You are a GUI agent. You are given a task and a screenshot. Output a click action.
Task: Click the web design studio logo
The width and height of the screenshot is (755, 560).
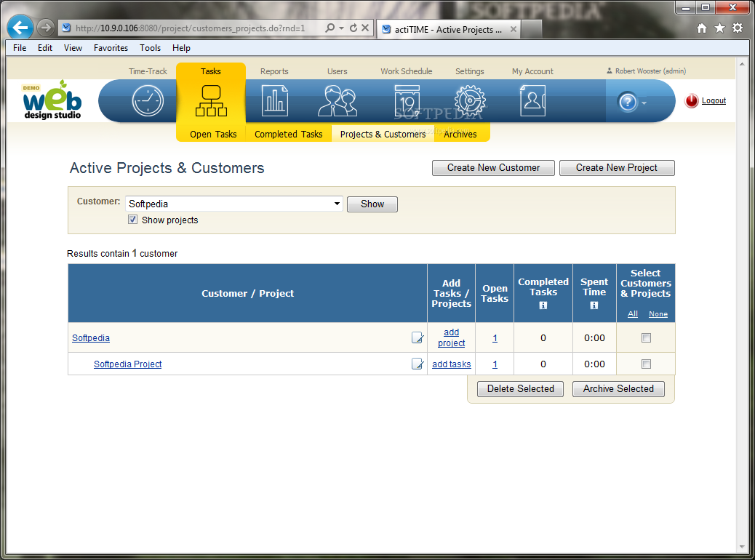click(x=52, y=100)
